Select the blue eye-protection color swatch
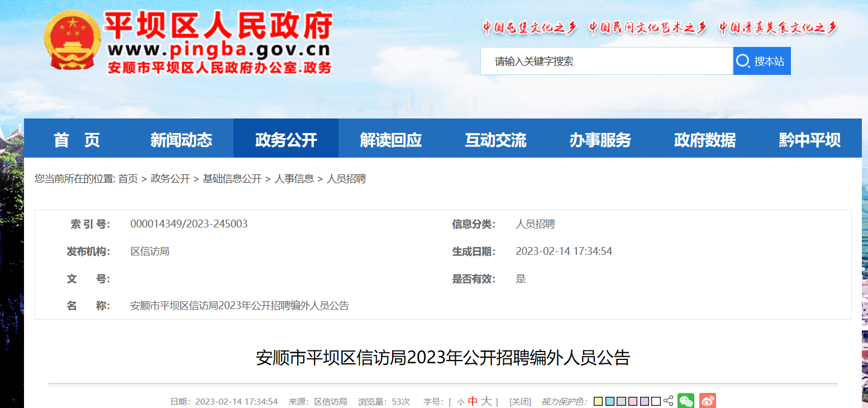The height and width of the screenshot is (408, 868). tap(610, 401)
